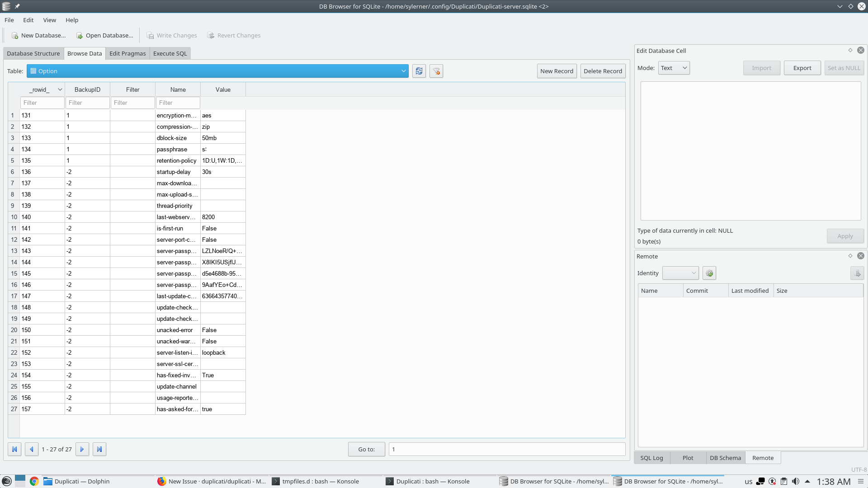The image size is (868, 488).
Task: Click the Revert Changes toolbar item
Action: pos(233,35)
